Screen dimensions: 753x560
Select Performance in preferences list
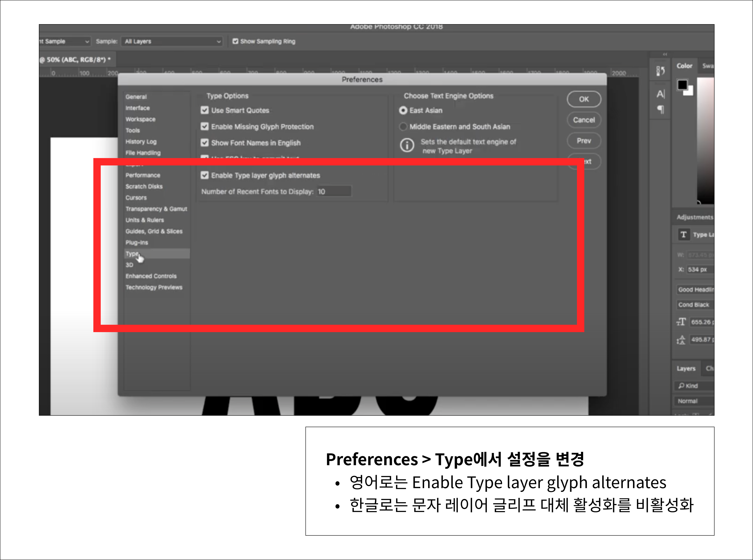143,175
